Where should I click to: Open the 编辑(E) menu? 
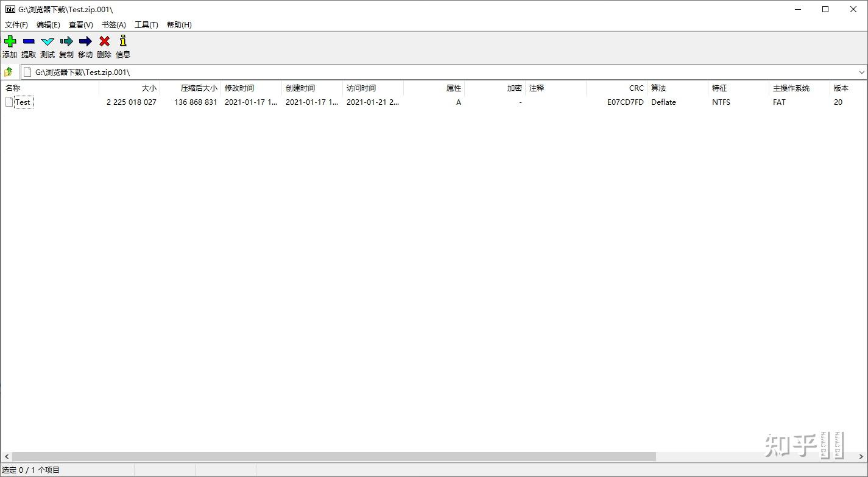pyautogui.click(x=48, y=25)
